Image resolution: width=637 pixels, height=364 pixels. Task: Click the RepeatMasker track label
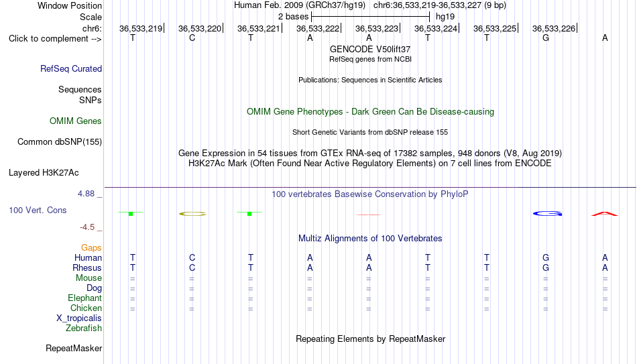click(x=74, y=348)
